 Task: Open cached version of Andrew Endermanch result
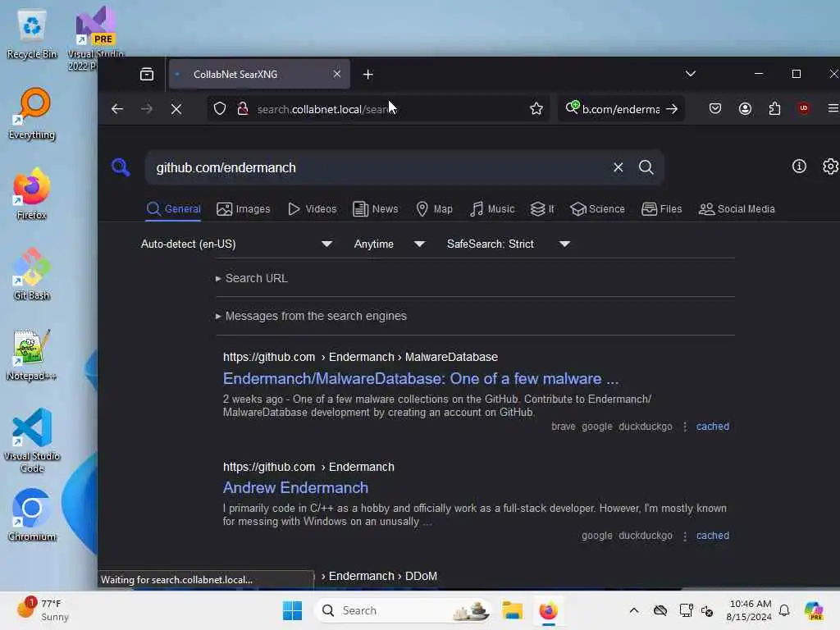[713, 536]
